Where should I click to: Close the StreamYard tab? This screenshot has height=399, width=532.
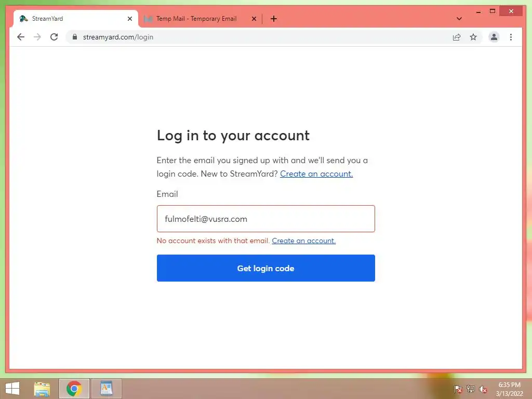pyautogui.click(x=129, y=19)
